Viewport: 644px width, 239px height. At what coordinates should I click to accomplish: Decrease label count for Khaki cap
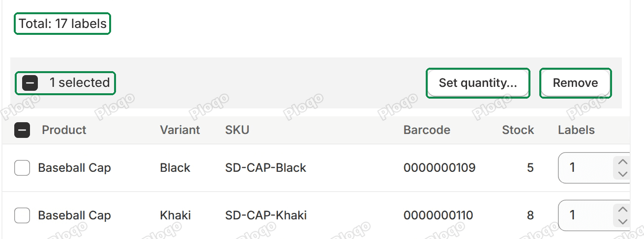coord(622,221)
